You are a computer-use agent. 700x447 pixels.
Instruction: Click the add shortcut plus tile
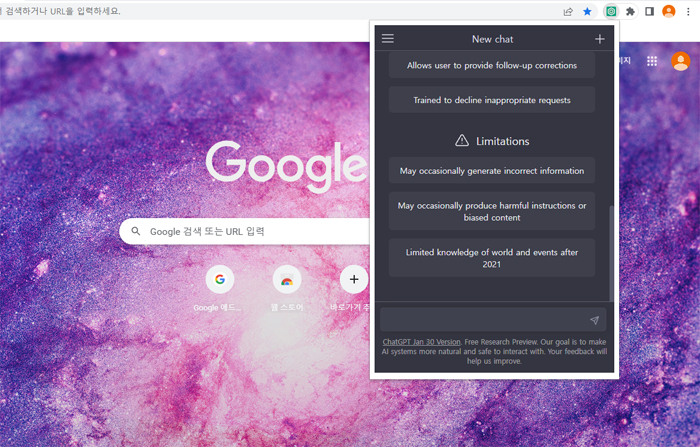354,280
